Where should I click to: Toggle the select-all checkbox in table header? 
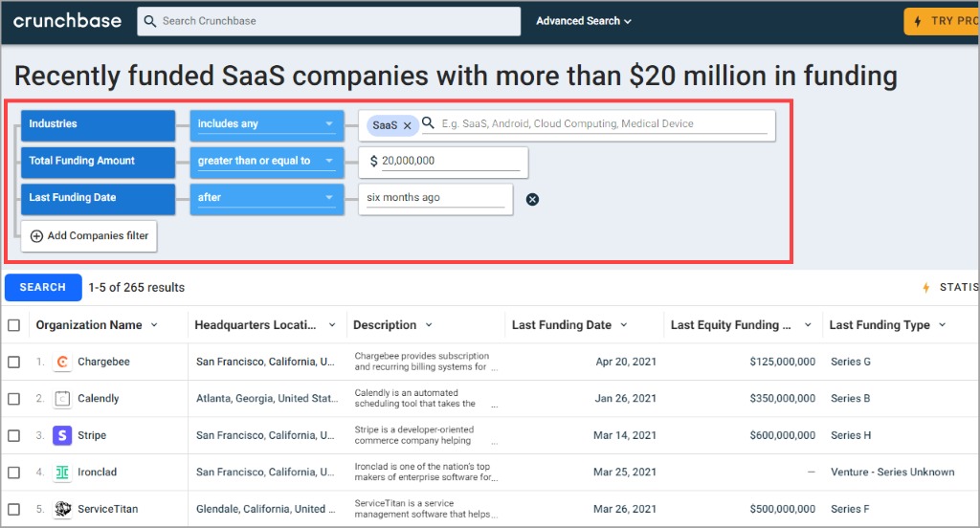pyautogui.click(x=13, y=325)
